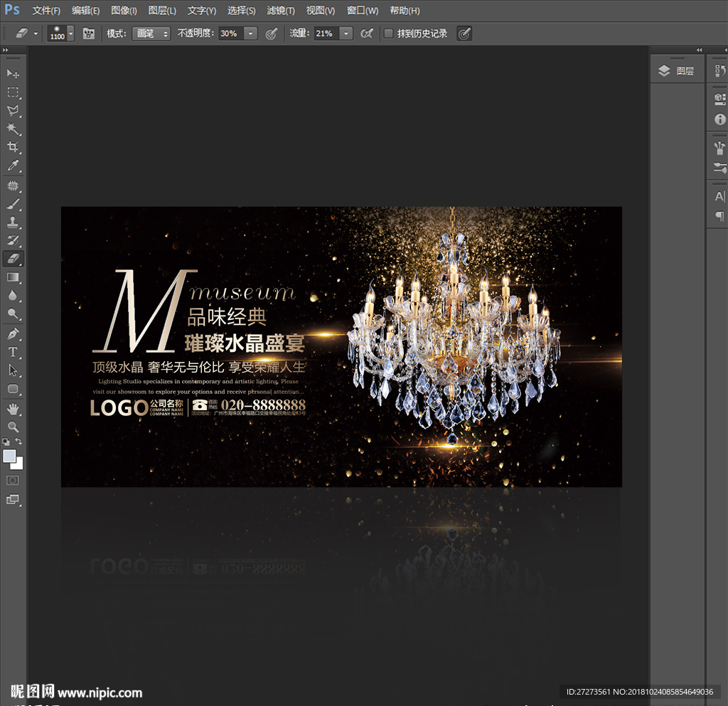Open the Info panel icon
The height and width of the screenshot is (706, 728).
click(719, 119)
